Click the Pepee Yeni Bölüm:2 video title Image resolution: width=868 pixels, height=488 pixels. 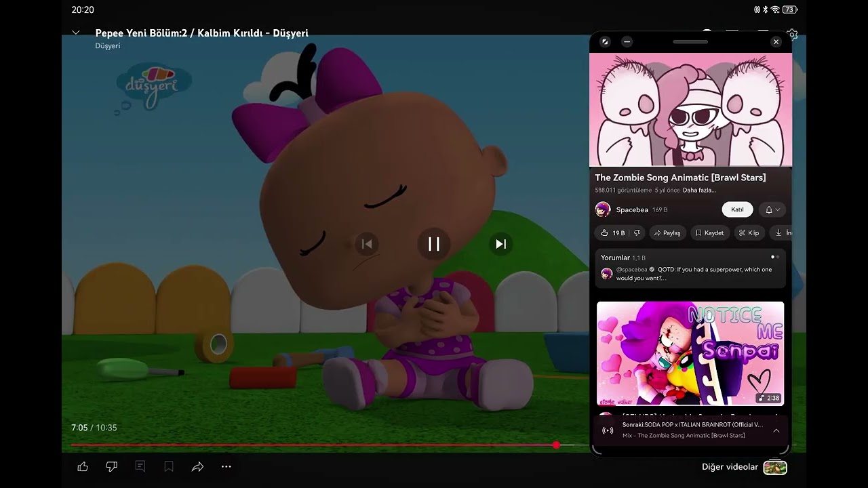pos(201,33)
